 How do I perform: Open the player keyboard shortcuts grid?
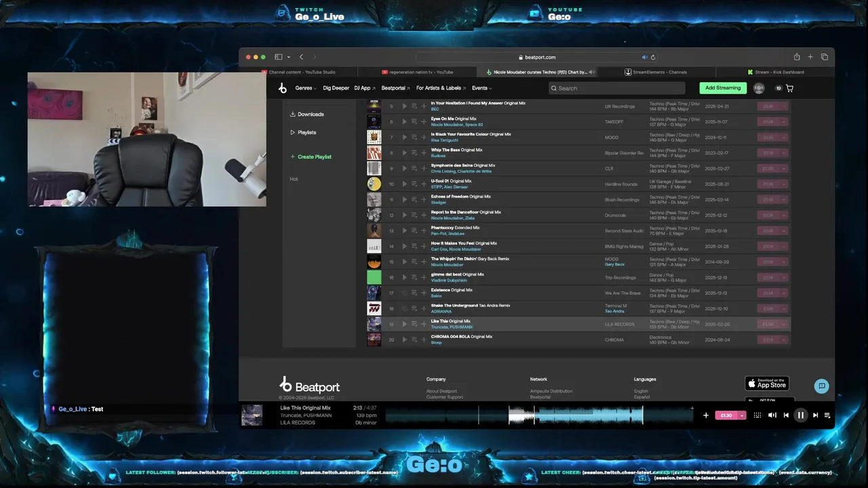(x=757, y=415)
